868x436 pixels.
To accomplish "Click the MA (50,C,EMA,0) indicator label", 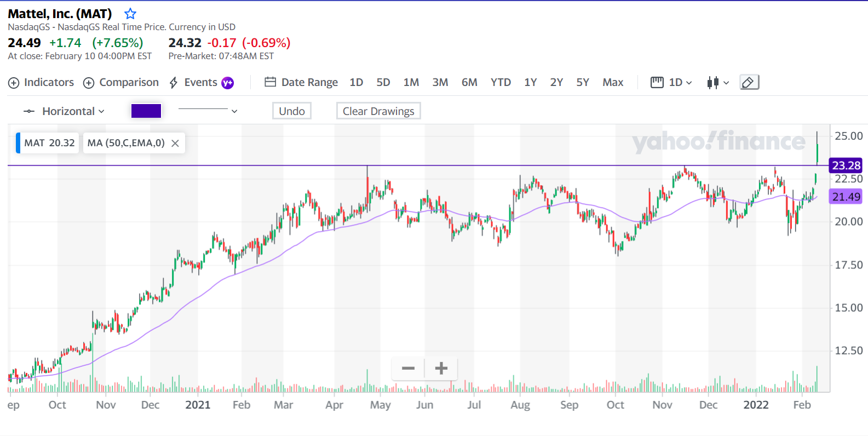I will point(126,143).
